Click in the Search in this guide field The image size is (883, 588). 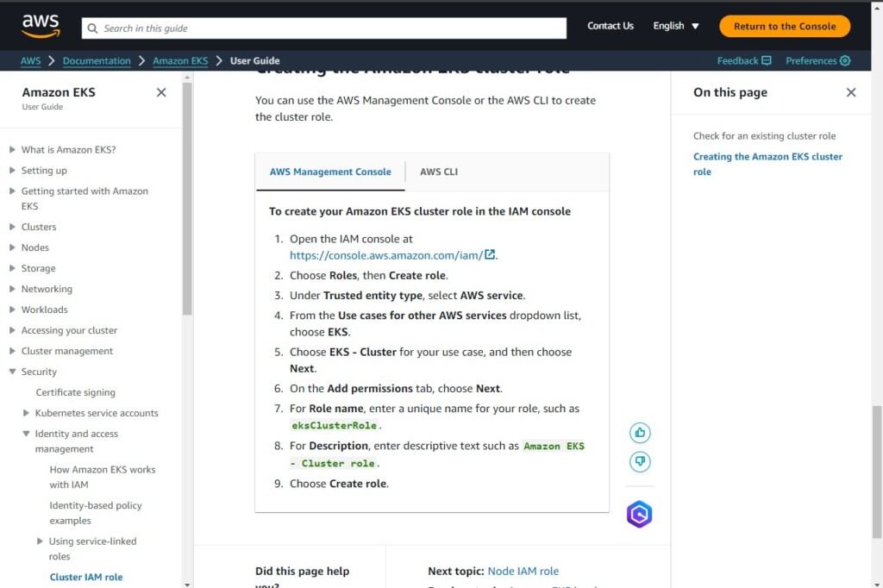pos(324,28)
